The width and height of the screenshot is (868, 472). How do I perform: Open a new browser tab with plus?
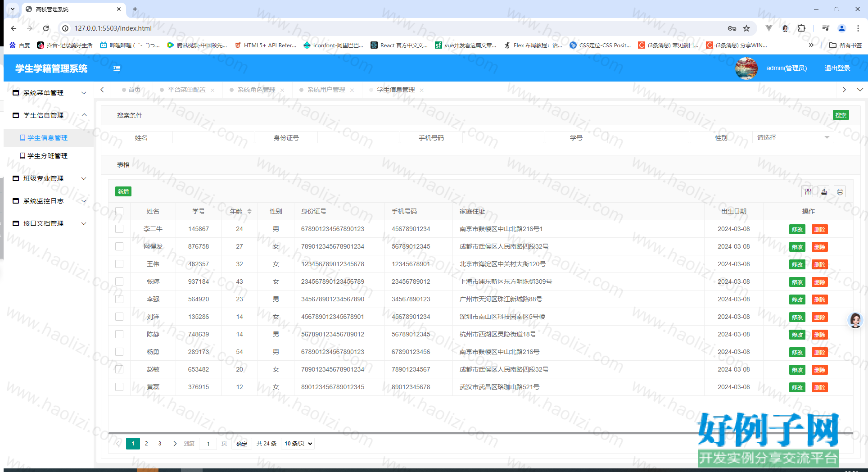click(135, 9)
